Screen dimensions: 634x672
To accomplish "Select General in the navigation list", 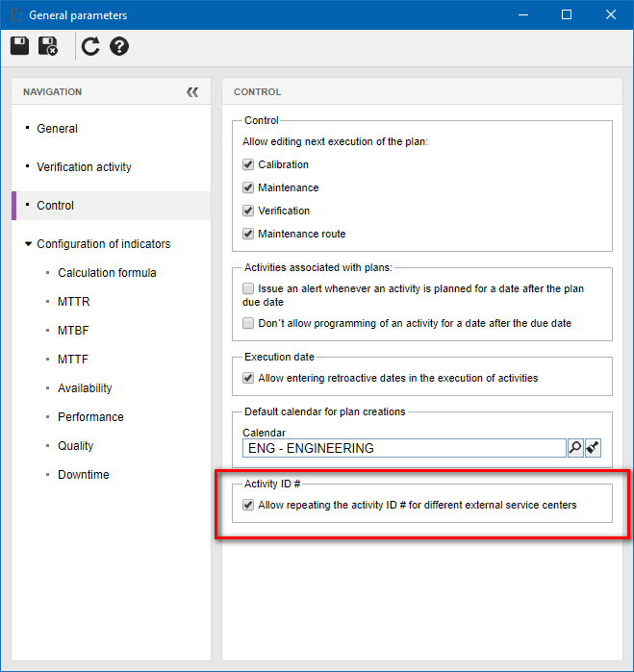I will tap(57, 129).
